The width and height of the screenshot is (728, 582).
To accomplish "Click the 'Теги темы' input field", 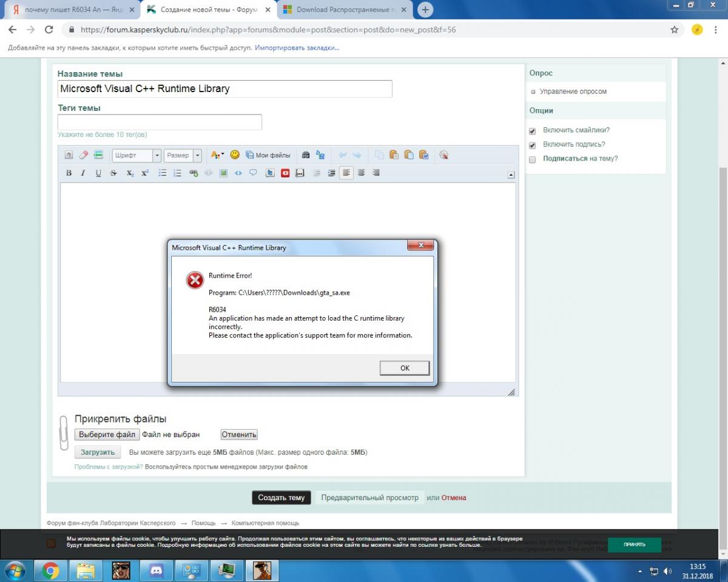I will (160, 122).
